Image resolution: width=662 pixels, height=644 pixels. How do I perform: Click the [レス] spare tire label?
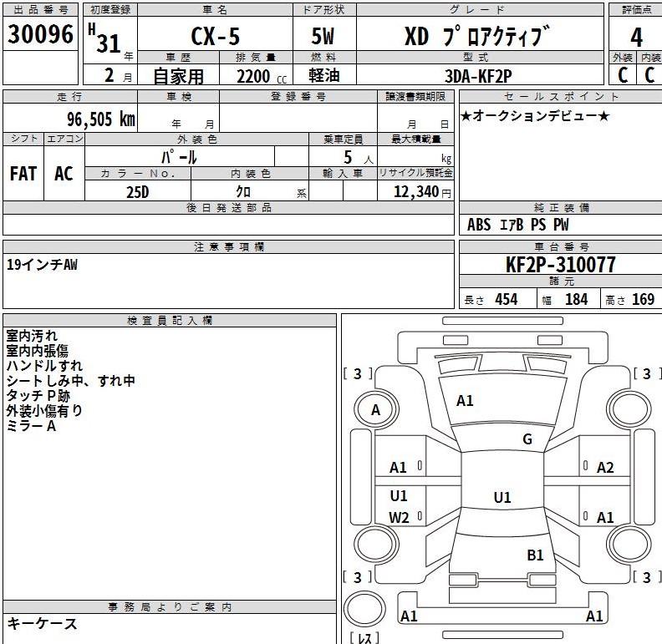(x=364, y=637)
